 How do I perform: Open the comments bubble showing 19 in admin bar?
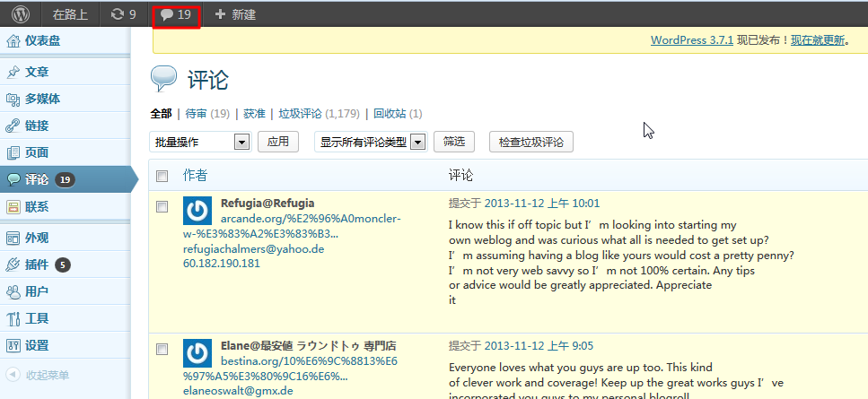pos(176,14)
